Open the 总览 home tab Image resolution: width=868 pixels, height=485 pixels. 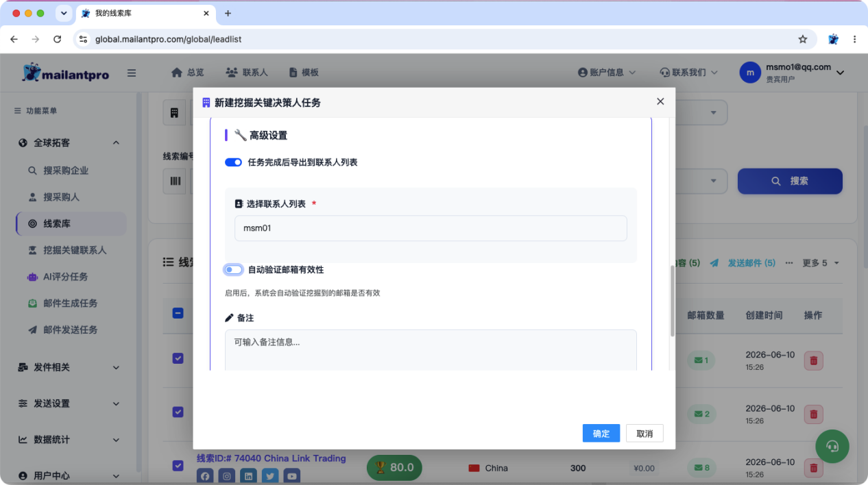[x=187, y=73]
